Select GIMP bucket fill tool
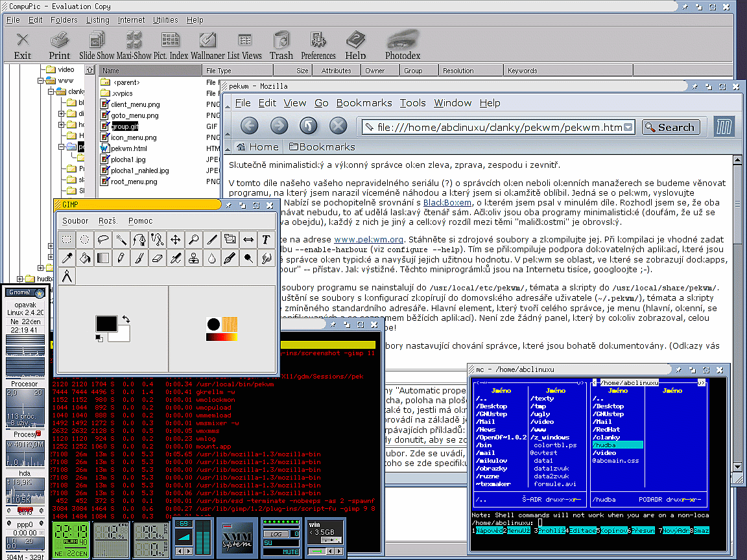Viewport: 747px width, 560px height. click(85, 258)
